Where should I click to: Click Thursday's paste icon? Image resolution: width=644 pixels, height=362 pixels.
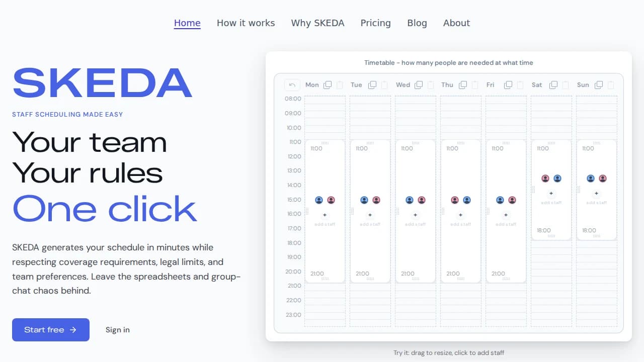point(474,84)
